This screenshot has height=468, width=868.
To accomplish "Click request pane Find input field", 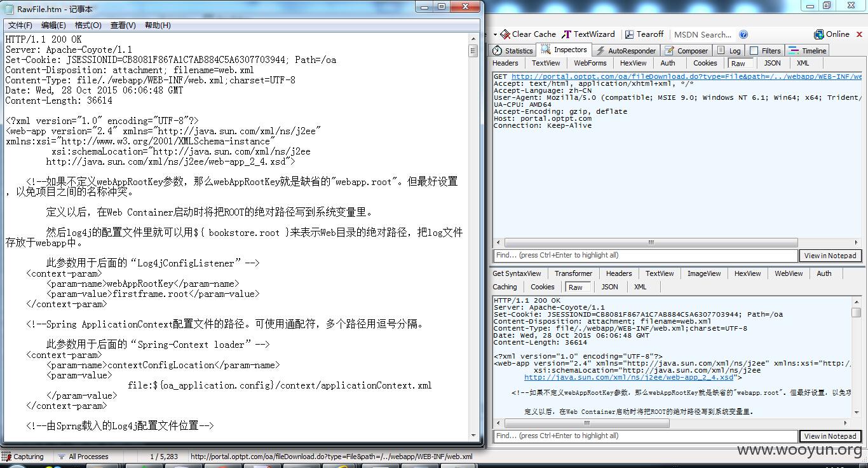I will click(646, 255).
